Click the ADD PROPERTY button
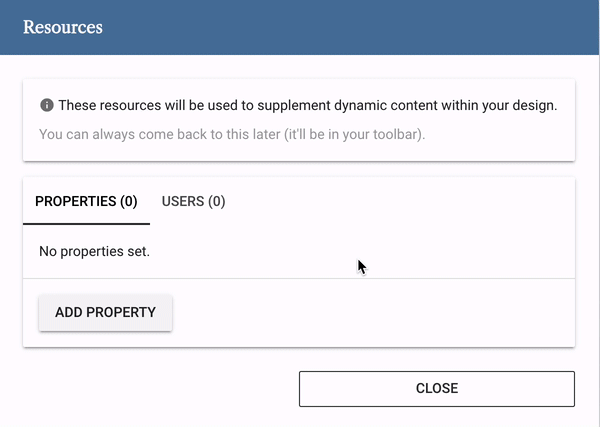 click(105, 312)
